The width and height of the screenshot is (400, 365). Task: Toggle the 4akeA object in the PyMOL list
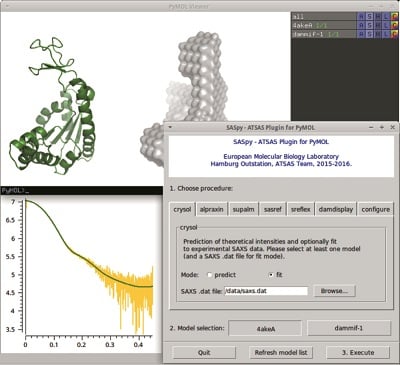(x=324, y=25)
